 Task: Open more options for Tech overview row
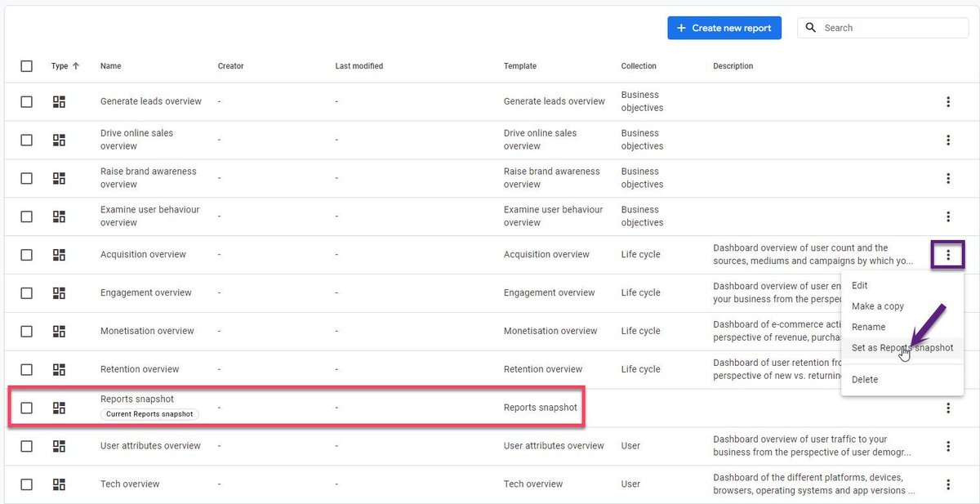click(948, 484)
